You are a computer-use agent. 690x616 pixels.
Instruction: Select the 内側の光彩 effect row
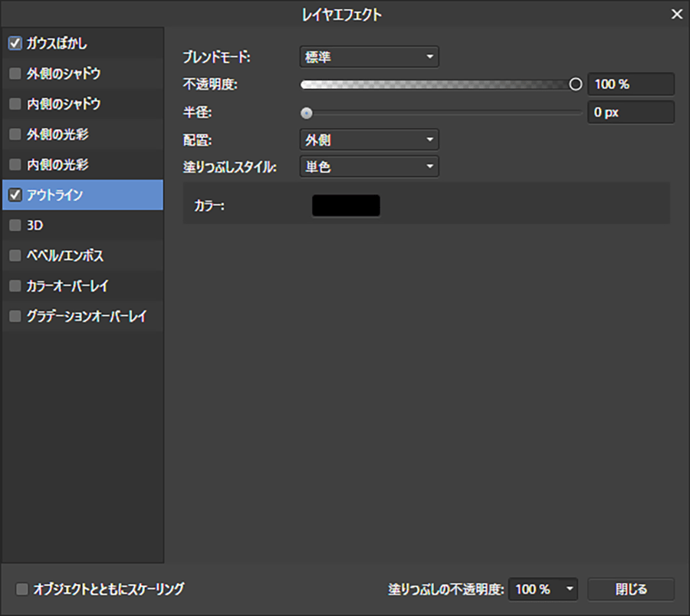pos(83,165)
